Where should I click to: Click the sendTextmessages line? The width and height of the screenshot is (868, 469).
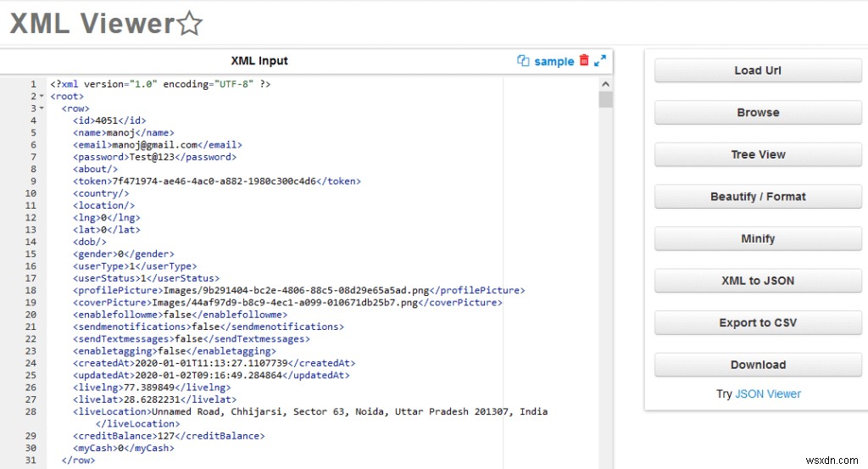[192, 339]
